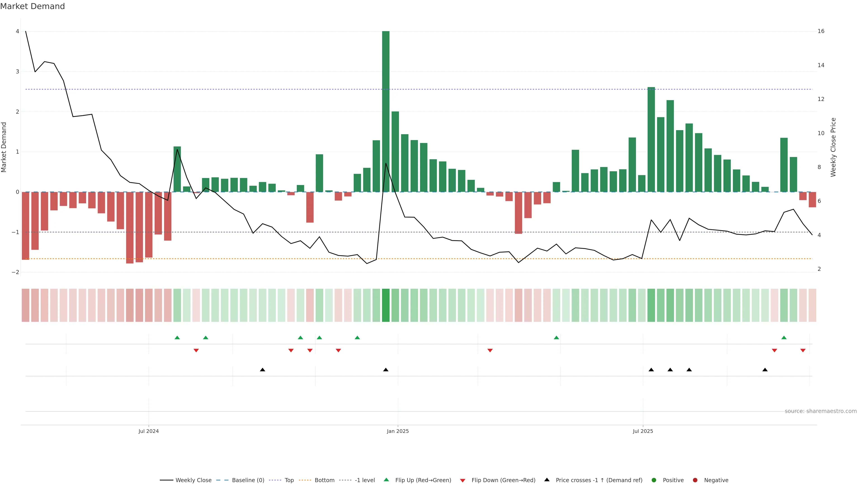Click the first black price-cross triangle marker

262,370
